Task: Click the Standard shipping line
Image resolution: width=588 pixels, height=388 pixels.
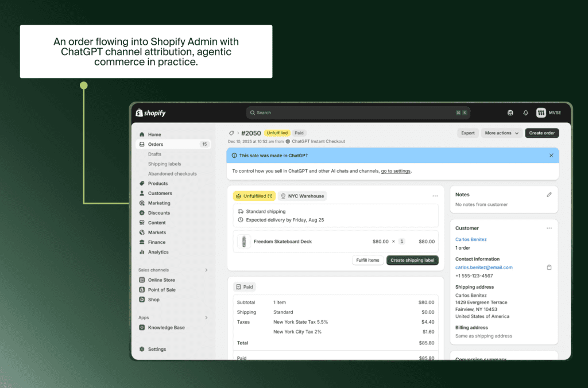Action: (x=262, y=211)
